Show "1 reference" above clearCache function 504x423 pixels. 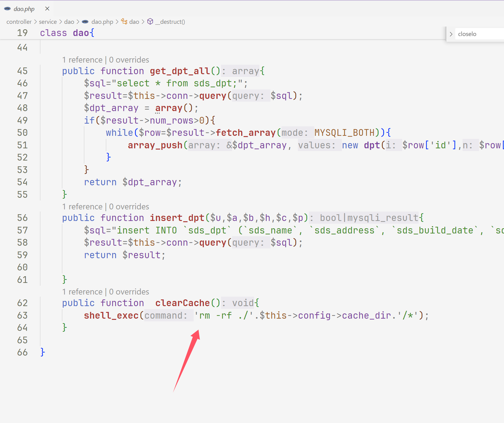[82, 292]
